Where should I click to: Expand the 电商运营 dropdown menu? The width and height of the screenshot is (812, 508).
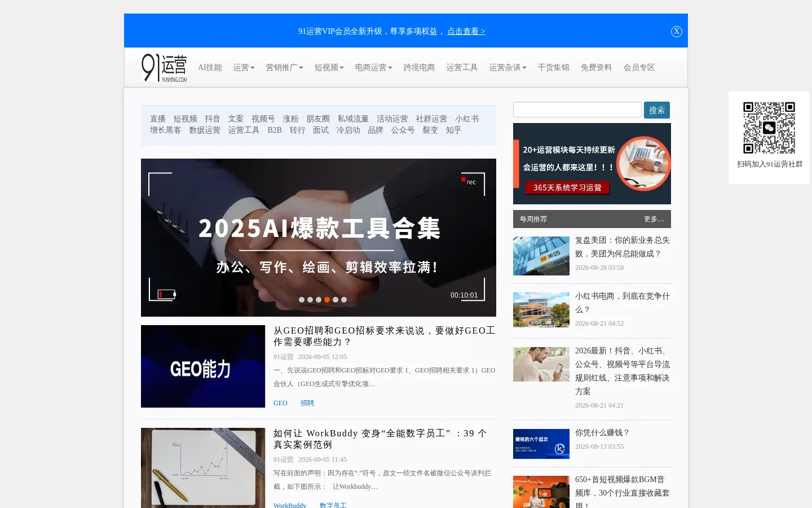click(373, 68)
